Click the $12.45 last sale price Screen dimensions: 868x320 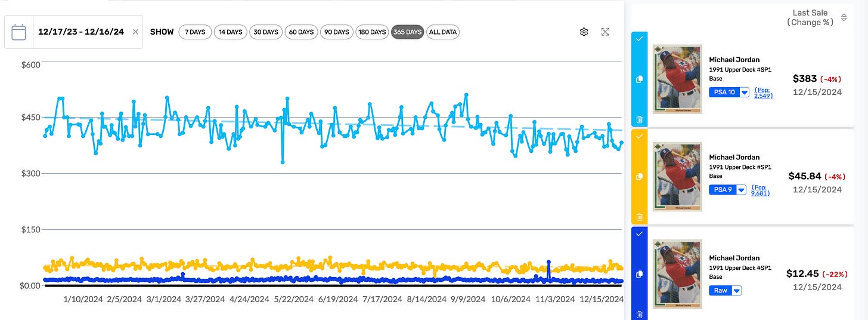coord(802,273)
